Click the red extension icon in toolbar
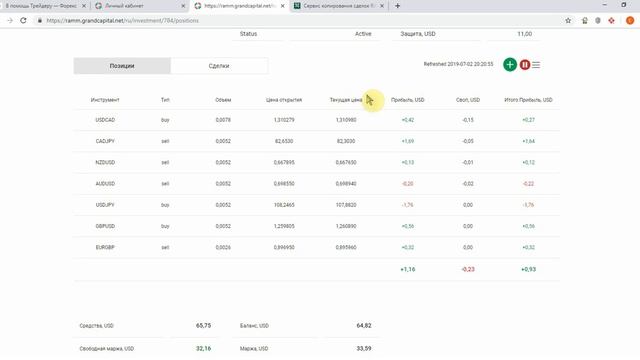The width and height of the screenshot is (640, 360). coord(611,20)
